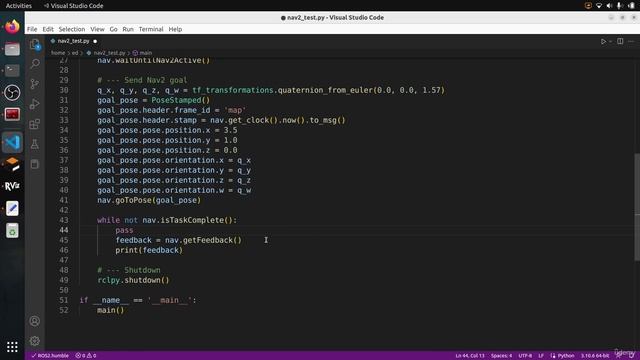Click 'print(feedback)' on line 46
This screenshot has height=360, width=640.
pos(149,250)
